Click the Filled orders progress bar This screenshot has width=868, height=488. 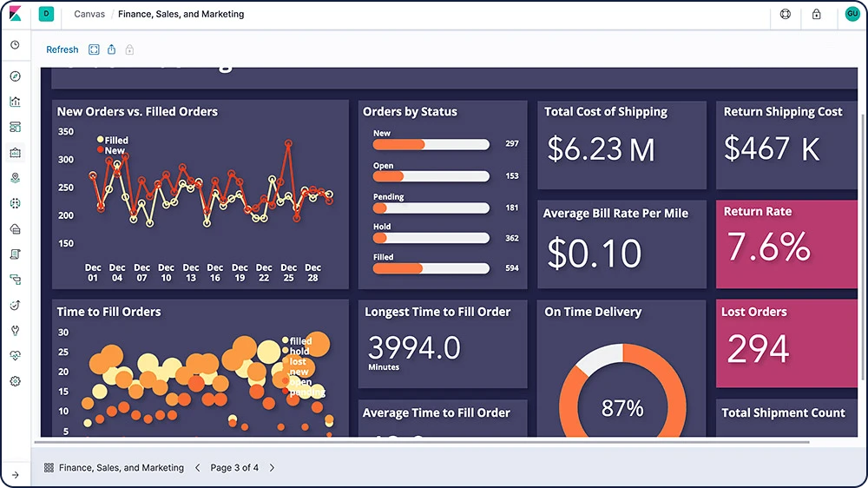(x=431, y=268)
